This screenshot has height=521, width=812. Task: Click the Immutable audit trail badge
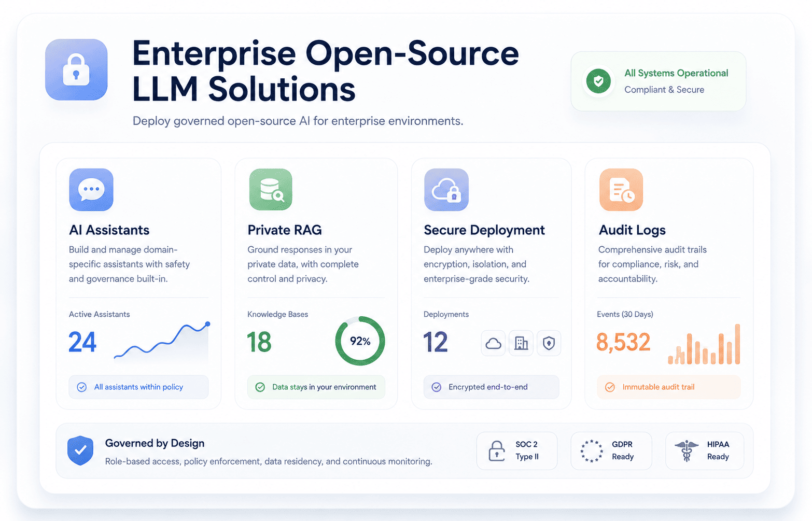(669, 387)
